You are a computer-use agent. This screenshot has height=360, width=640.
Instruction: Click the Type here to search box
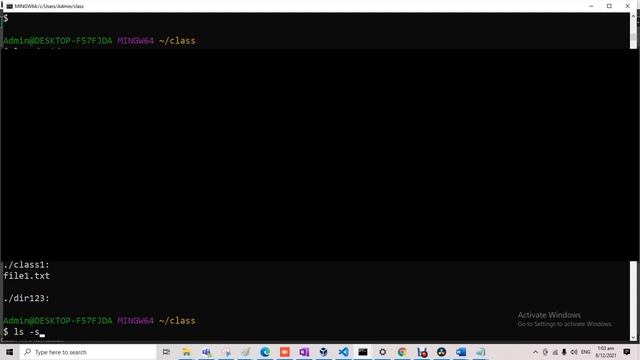coord(88,352)
